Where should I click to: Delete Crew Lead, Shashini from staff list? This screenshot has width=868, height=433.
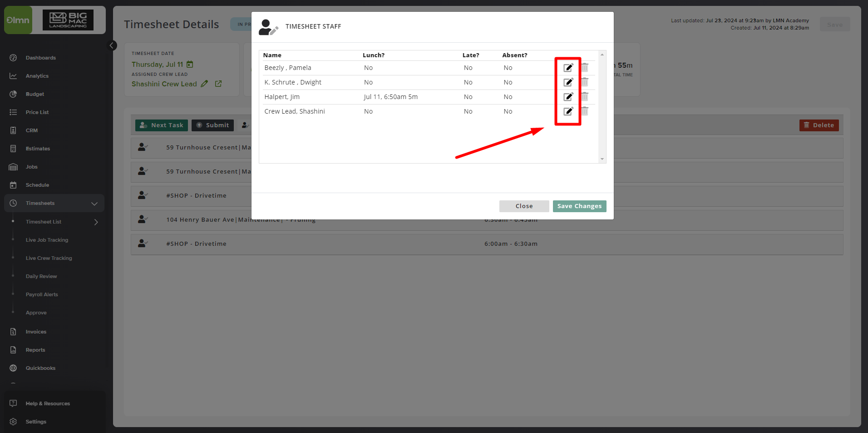tap(585, 111)
